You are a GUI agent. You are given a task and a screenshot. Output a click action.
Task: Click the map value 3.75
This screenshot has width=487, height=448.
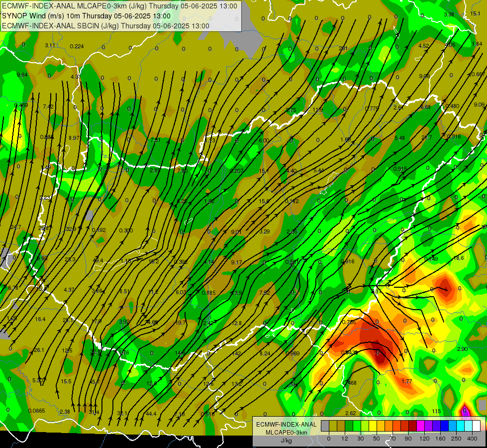pyautogui.click(x=291, y=110)
